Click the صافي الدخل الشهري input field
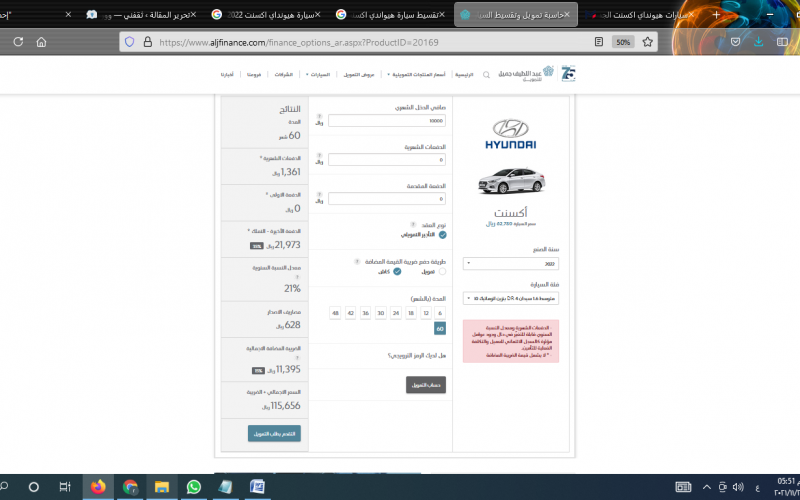Screen dimensions: 800x500 pos(387,121)
